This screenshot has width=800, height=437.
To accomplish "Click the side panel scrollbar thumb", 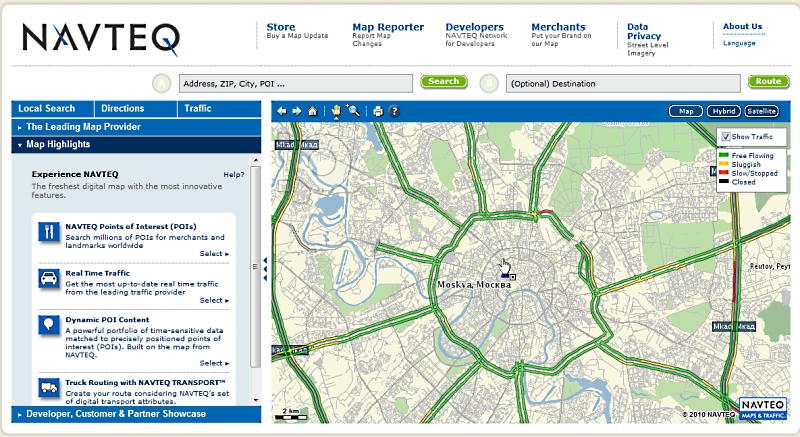I will pos(256,266).
